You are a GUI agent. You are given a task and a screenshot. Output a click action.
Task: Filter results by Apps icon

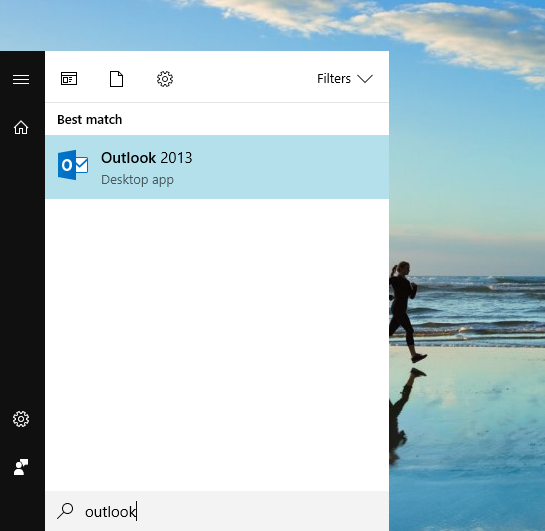69,79
